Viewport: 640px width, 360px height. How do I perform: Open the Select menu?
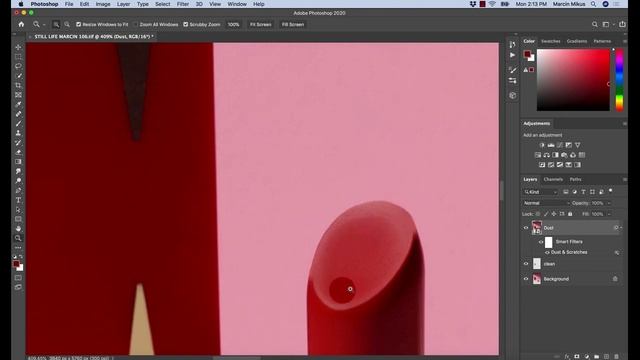point(162,4)
